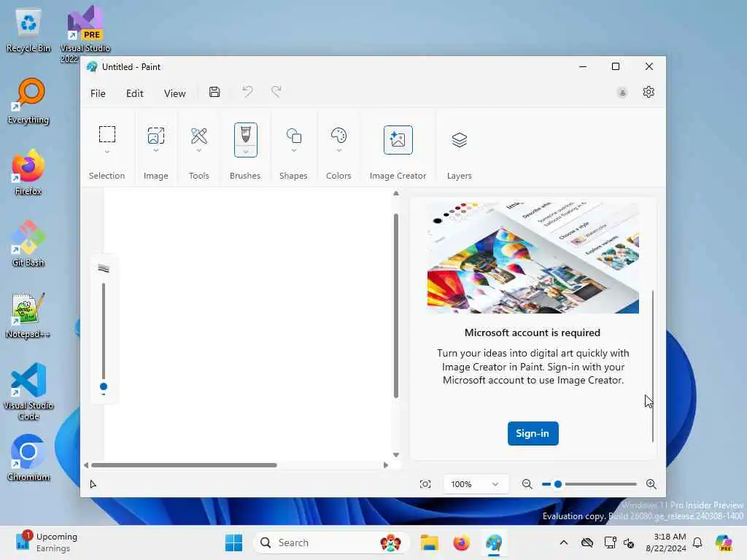Click the zoom in magnifier icon
Screen dimensions: 747x560
651,484
